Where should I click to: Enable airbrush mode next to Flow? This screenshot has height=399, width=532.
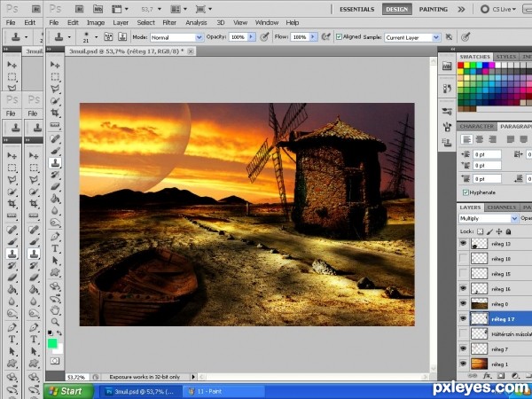point(326,36)
